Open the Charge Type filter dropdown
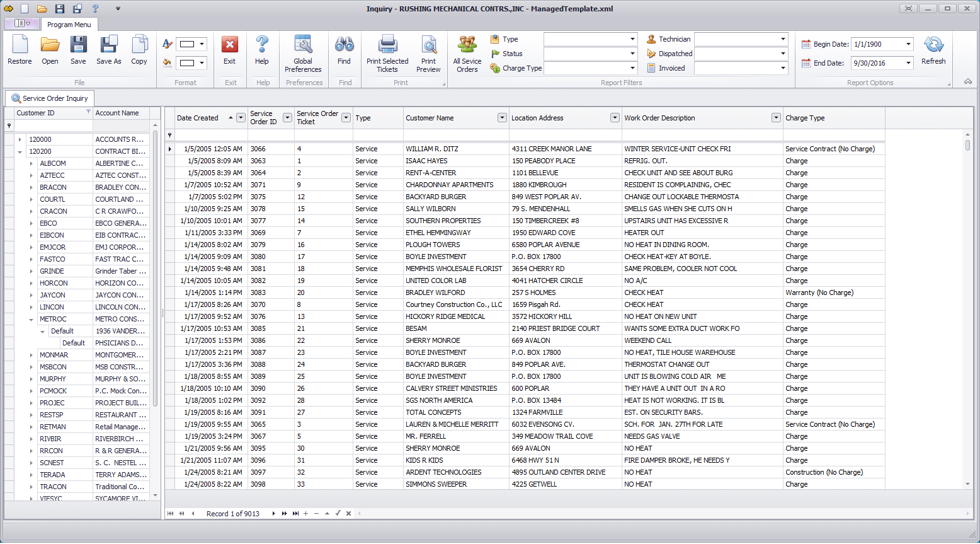 point(632,68)
